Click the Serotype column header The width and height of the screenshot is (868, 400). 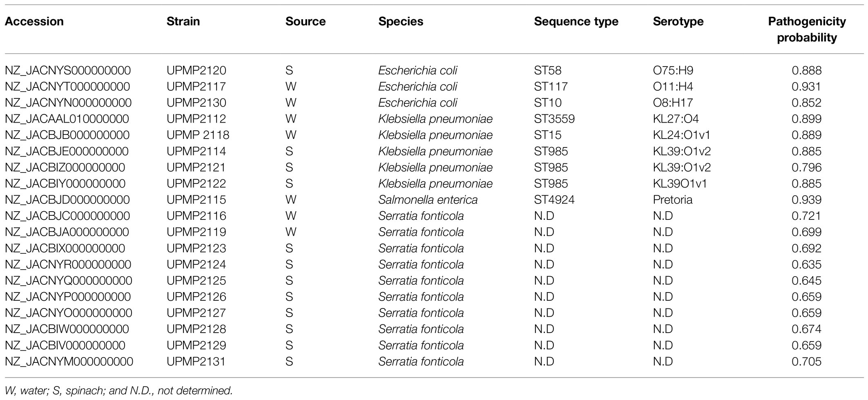click(678, 22)
